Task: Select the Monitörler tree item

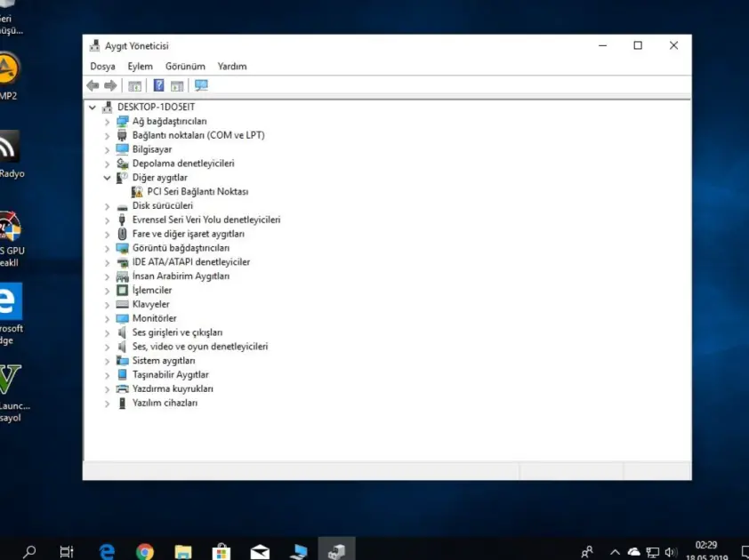Action: [154, 318]
